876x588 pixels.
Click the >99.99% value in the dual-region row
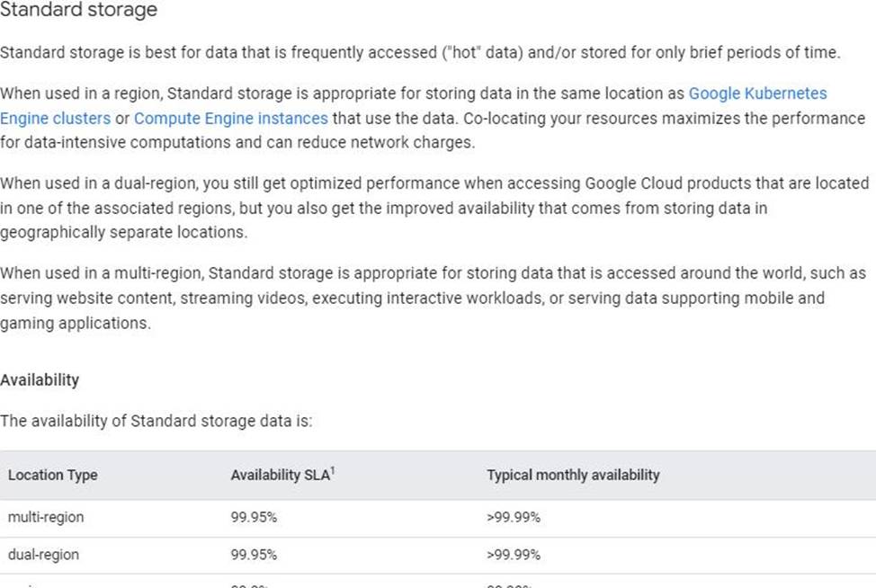[x=514, y=556]
